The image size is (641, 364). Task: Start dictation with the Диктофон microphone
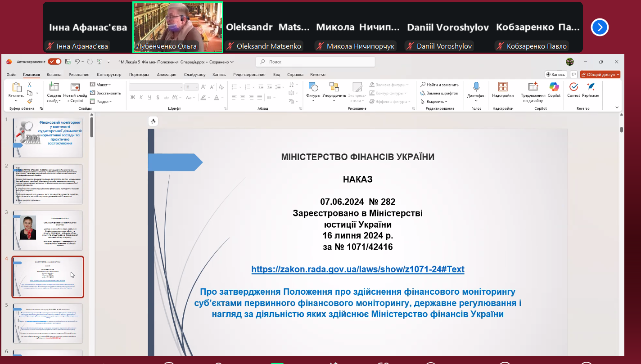click(x=476, y=87)
